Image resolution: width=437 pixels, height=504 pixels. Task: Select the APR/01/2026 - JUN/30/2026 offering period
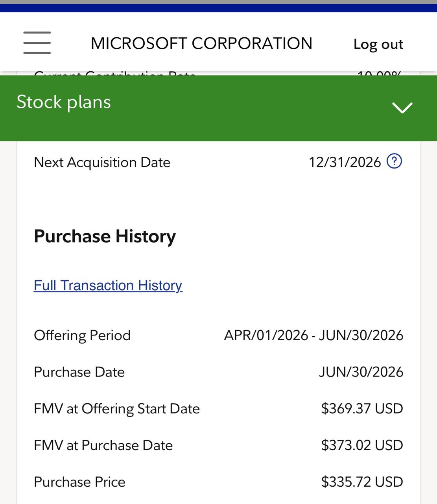pyautogui.click(x=313, y=335)
